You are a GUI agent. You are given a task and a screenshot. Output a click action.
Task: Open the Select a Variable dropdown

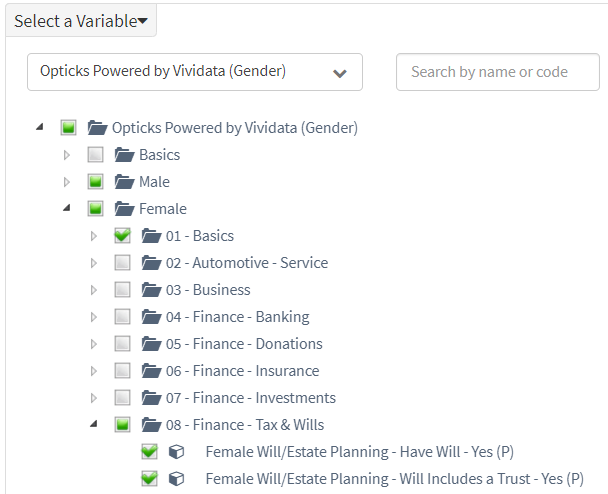point(81,21)
